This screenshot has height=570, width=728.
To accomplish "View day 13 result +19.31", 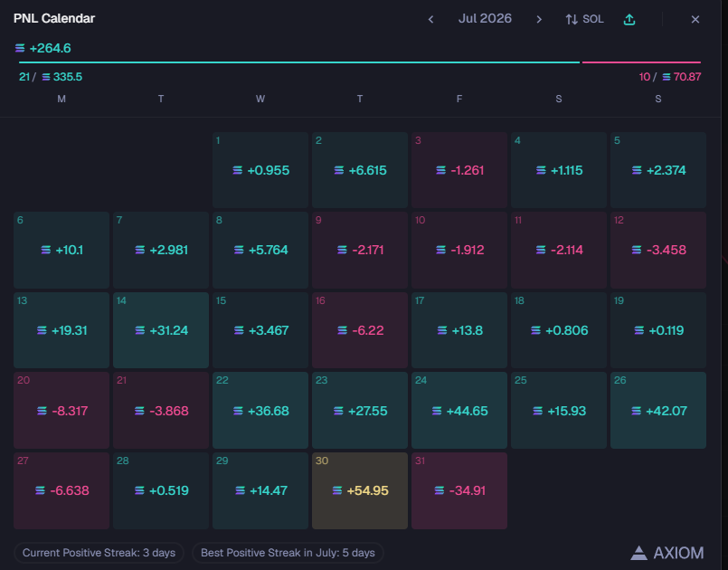I will click(x=61, y=330).
